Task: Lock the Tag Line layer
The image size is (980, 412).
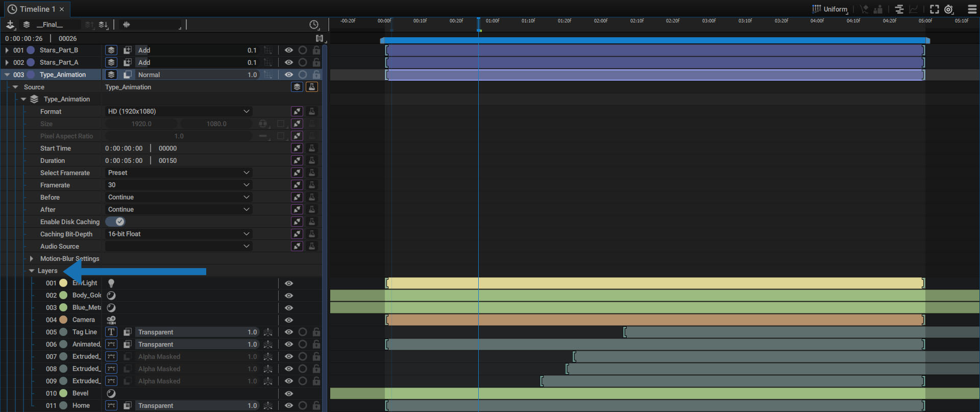Action: coord(316,332)
